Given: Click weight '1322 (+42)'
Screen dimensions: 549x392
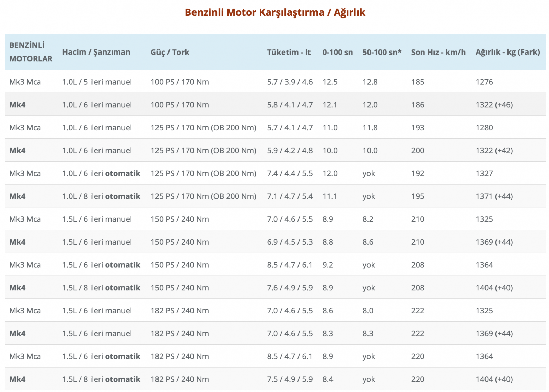Looking at the screenshot, I should (494, 151).
